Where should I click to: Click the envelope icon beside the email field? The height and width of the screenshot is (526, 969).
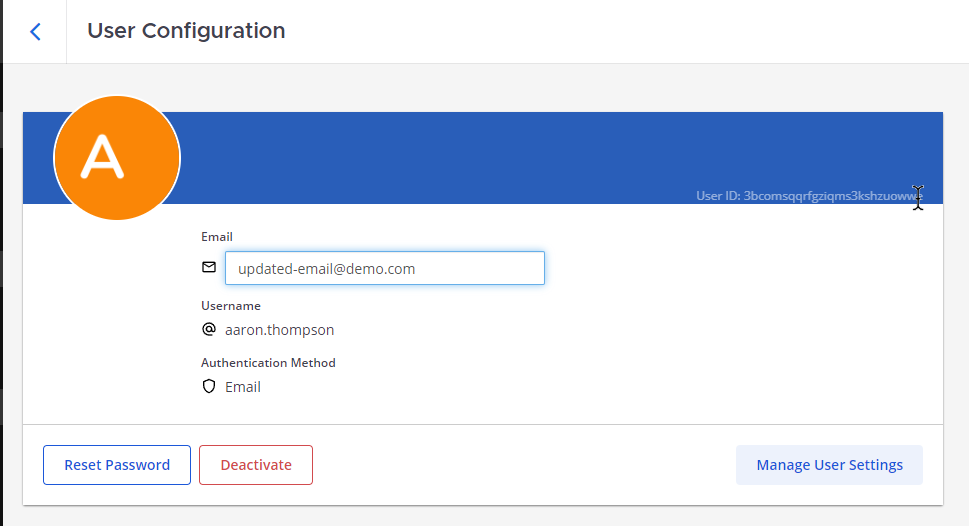coord(209,268)
